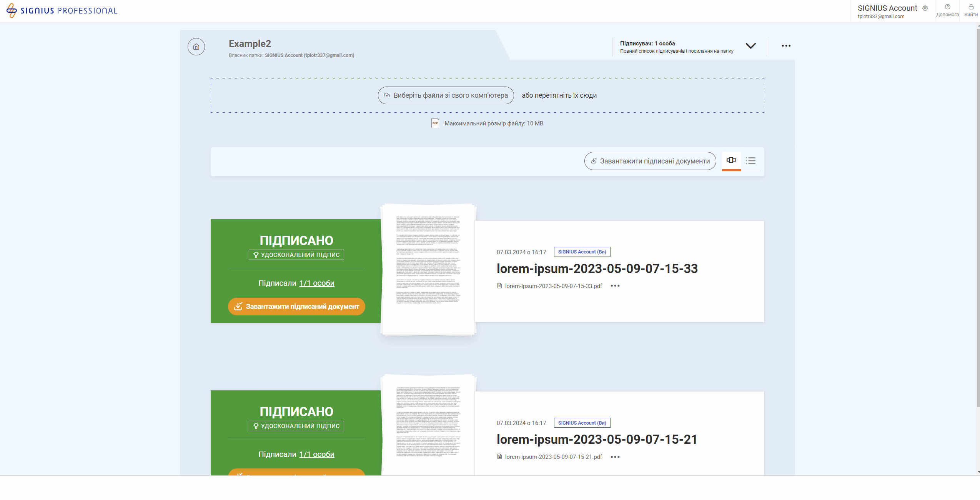Download first signed document with orange button
Screen dimensions: 980x500
[296, 307]
